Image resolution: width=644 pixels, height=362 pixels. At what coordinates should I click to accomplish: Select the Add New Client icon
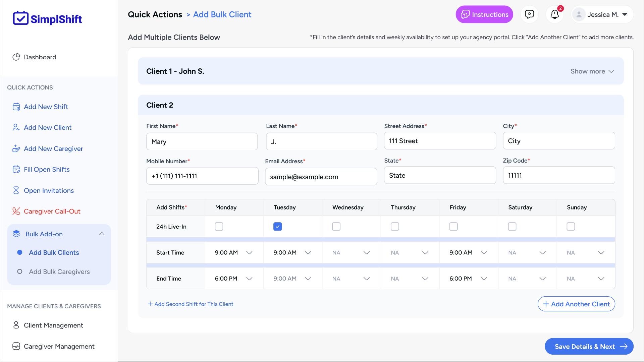[16, 127]
